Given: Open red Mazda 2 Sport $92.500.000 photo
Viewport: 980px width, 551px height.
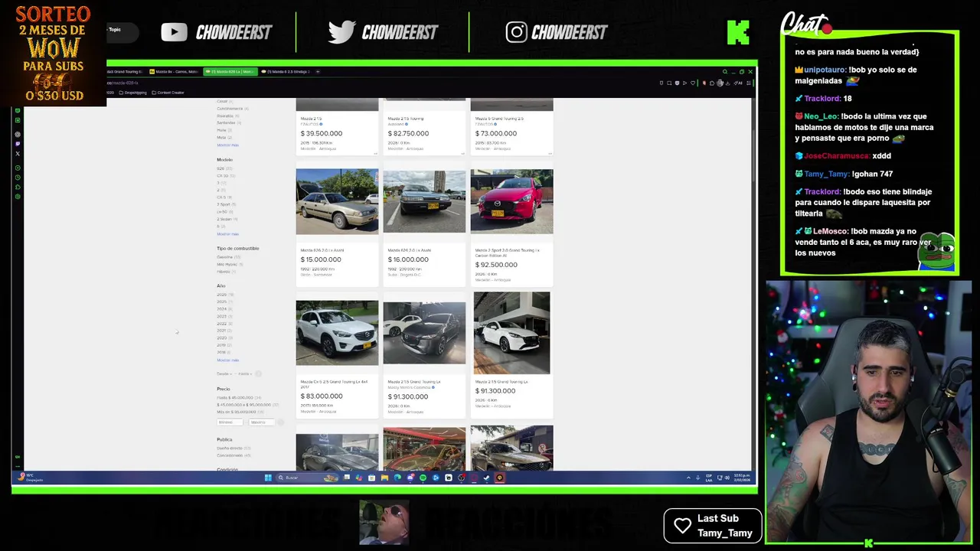Looking at the screenshot, I should (x=511, y=201).
